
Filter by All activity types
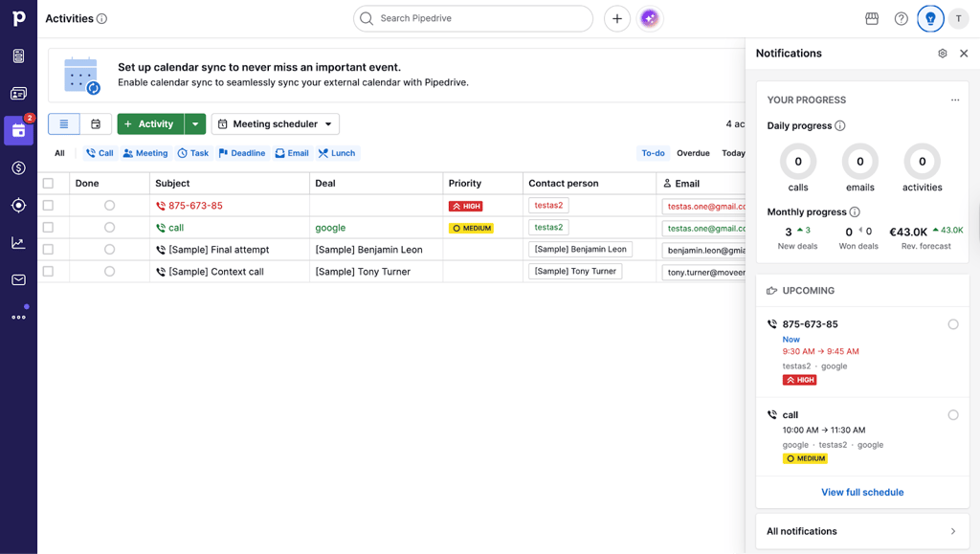click(x=59, y=153)
